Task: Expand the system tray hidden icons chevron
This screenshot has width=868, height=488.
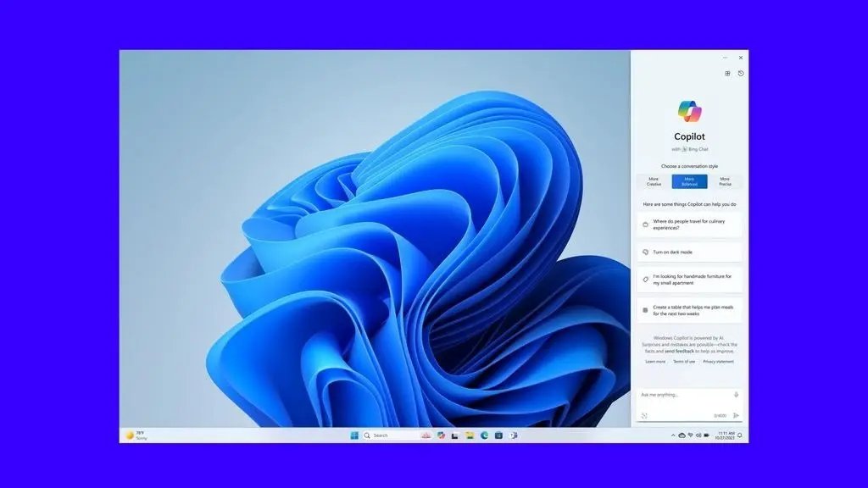Action: pyautogui.click(x=673, y=435)
